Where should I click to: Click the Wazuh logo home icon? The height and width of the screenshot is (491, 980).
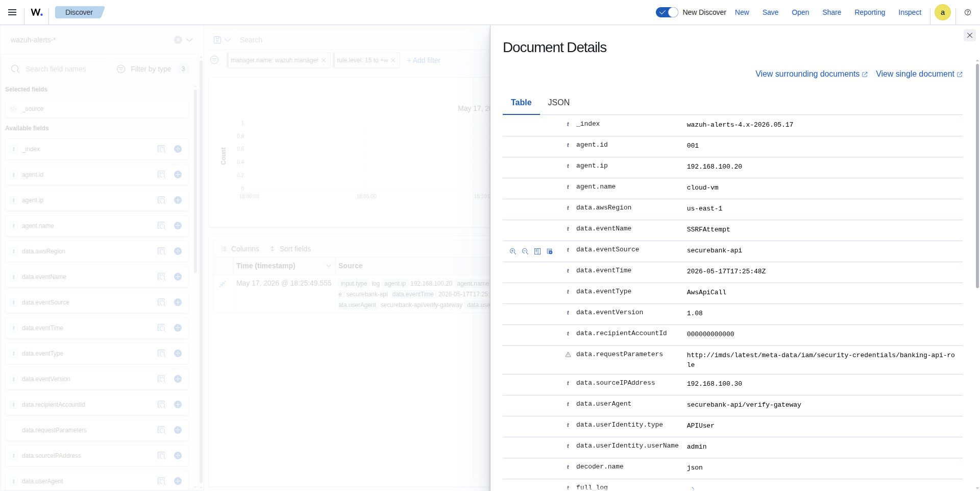point(37,12)
